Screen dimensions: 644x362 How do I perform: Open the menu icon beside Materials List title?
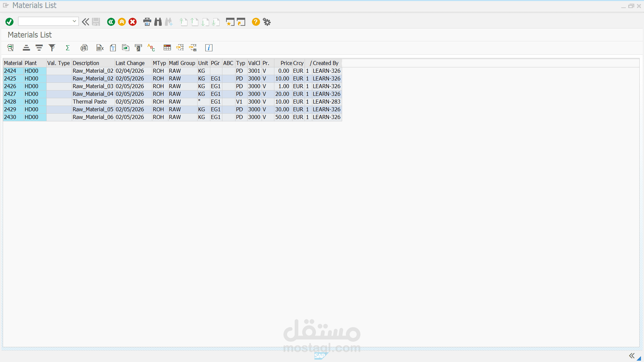6,5
